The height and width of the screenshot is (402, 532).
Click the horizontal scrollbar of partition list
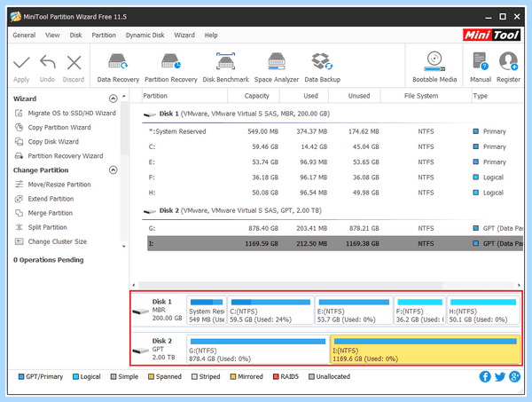291,285
